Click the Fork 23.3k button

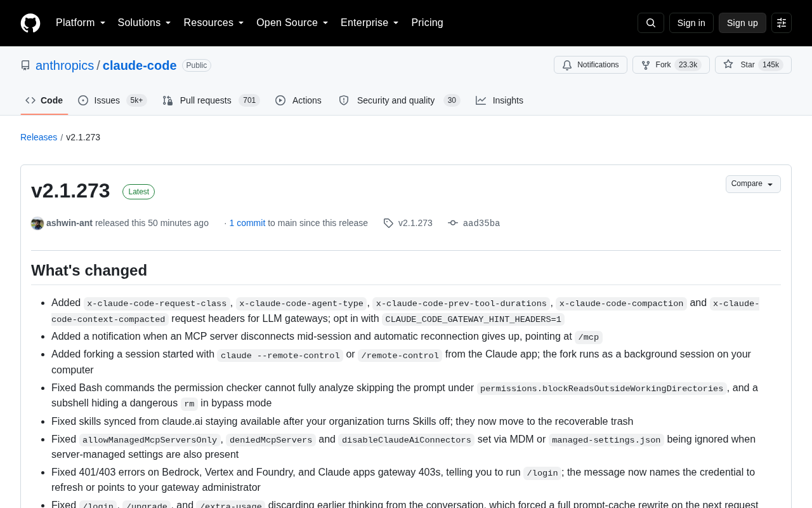click(x=671, y=65)
